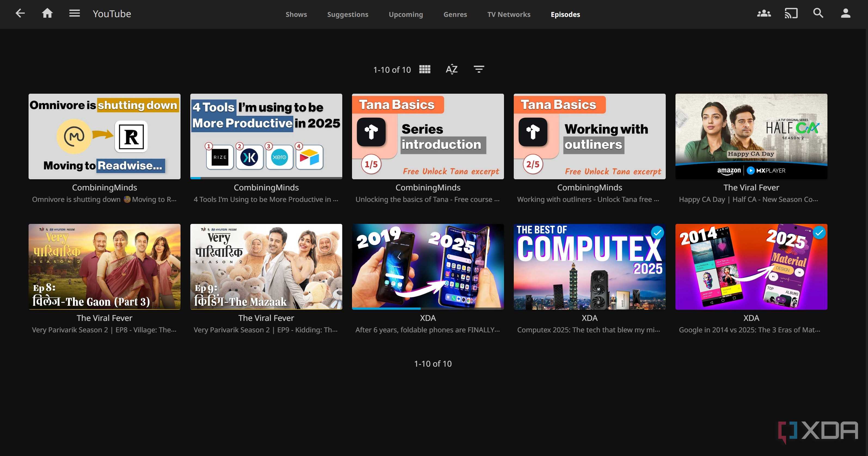
Task: Open 'After 6 years, foldable phones' title
Action: (x=428, y=330)
